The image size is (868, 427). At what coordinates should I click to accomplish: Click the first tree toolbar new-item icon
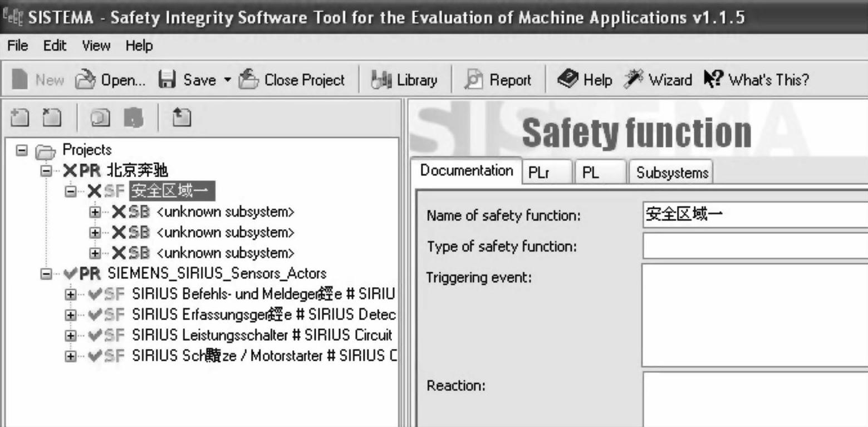pos(19,117)
